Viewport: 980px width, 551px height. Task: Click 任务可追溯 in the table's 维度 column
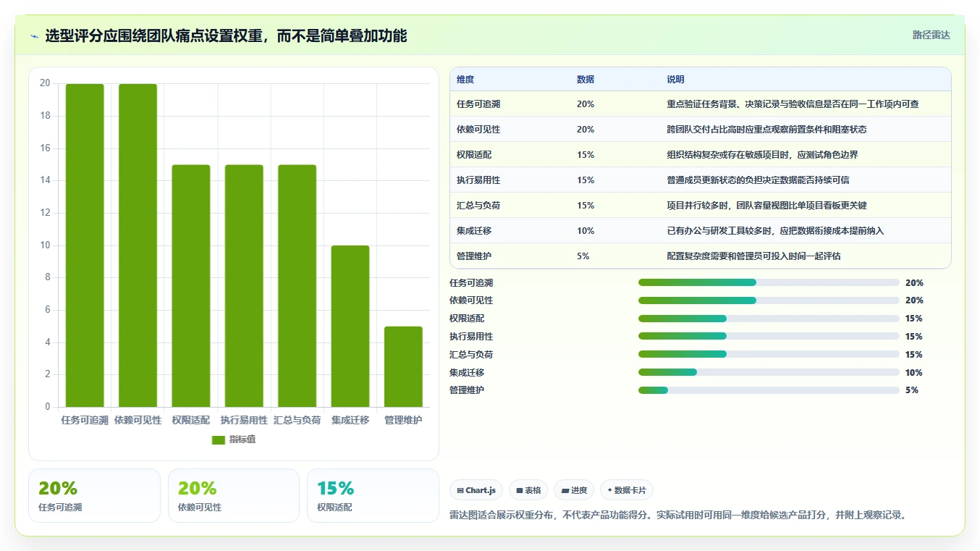click(x=478, y=104)
